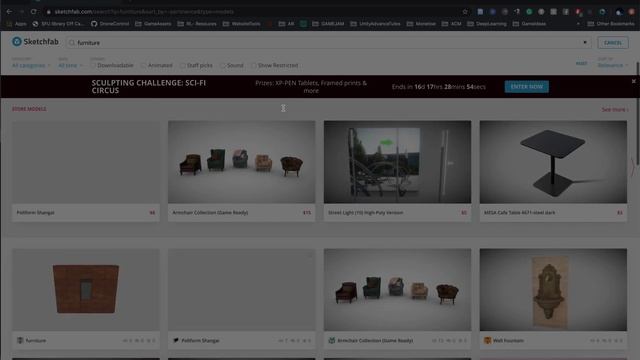
Task: Open the MESA Cafe Table thumbnail
Action: (x=553, y=162)
